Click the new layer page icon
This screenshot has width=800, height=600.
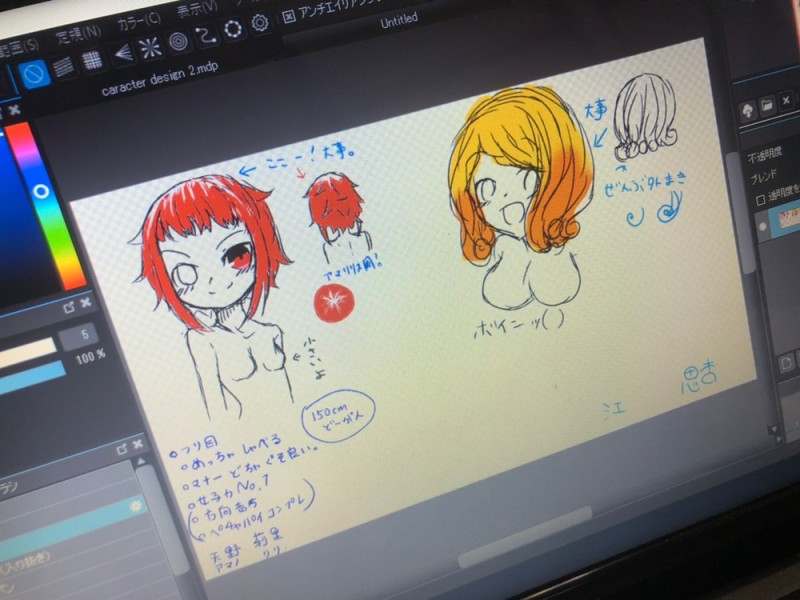pyautogui.click(x=786, y=363)
